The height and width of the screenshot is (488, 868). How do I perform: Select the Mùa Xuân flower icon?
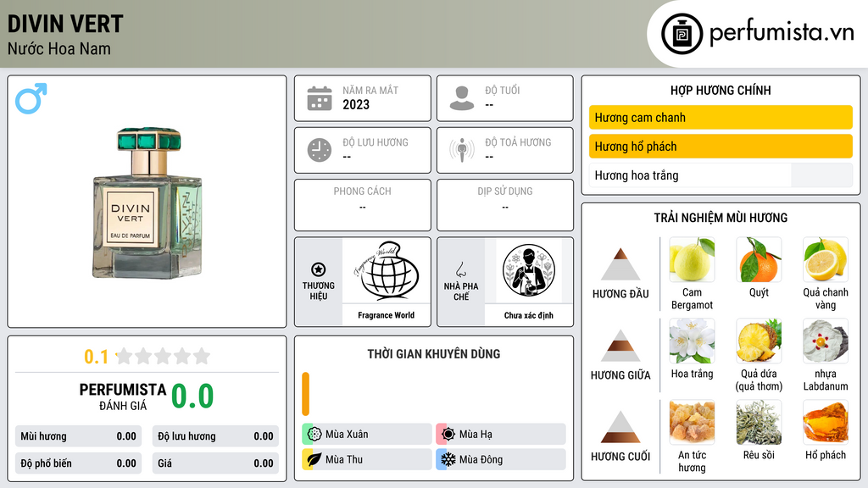[x=314, y=435]
